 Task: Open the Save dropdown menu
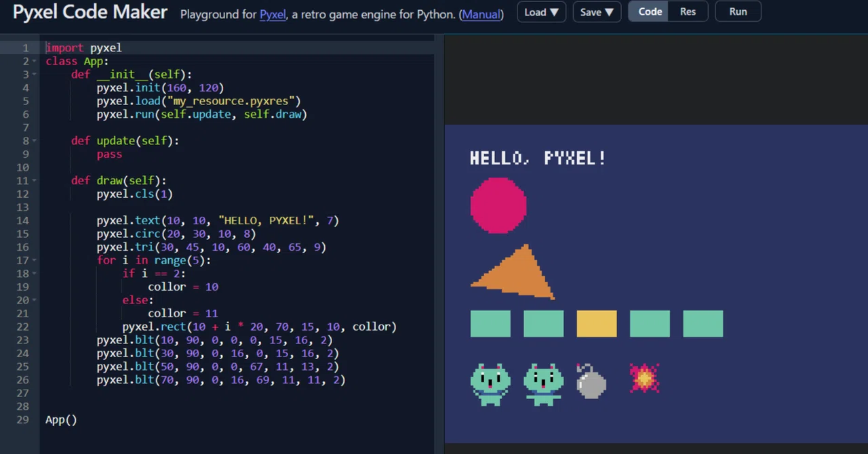click(597, 12)
